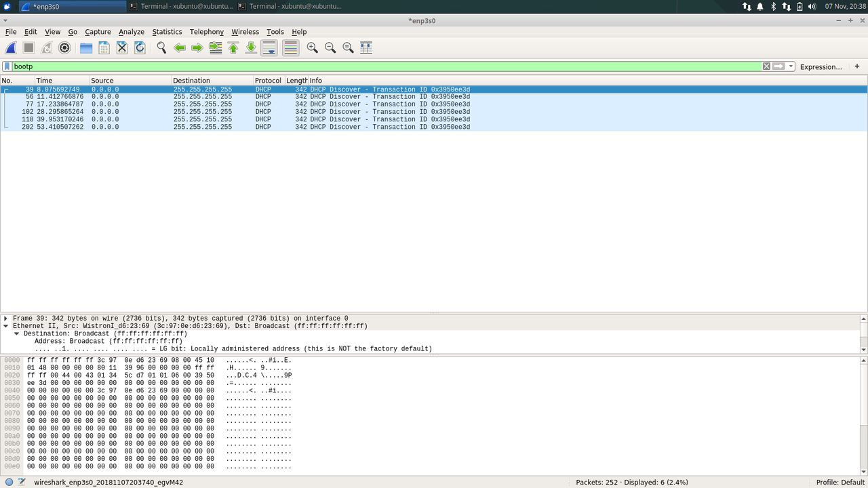Screen dimensions: 868x488
Task: Open the Go menu
Action: pyautogui.click(x=73, y=32)
